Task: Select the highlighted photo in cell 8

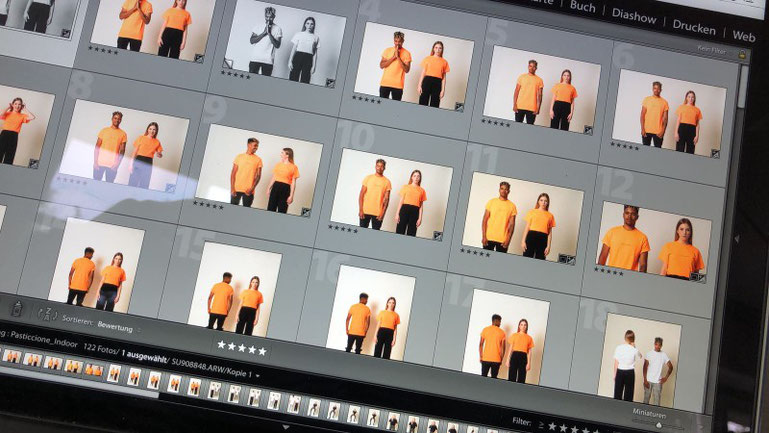Action: (x=124, y=146)
